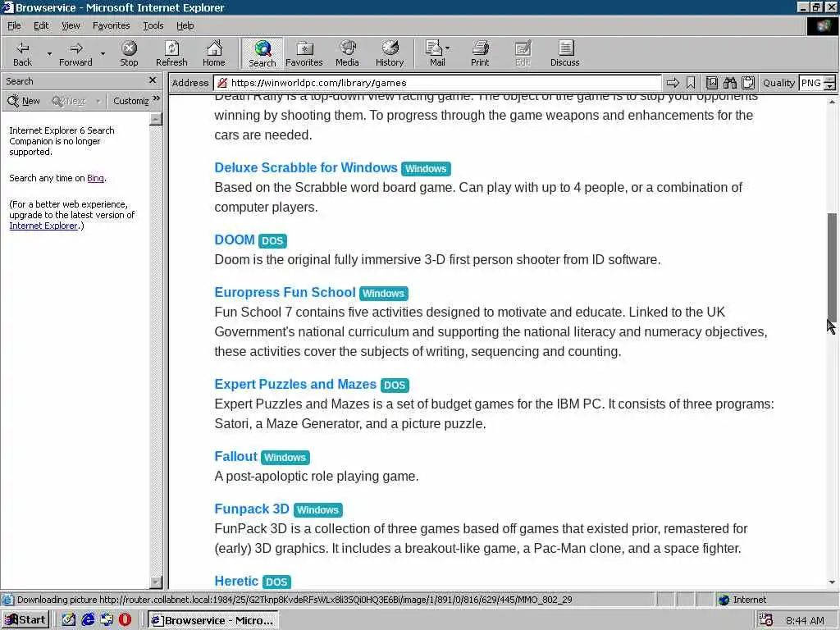The image size is (840, 630).
Task: Open the Heretic game link
Action: coord(236,582)
